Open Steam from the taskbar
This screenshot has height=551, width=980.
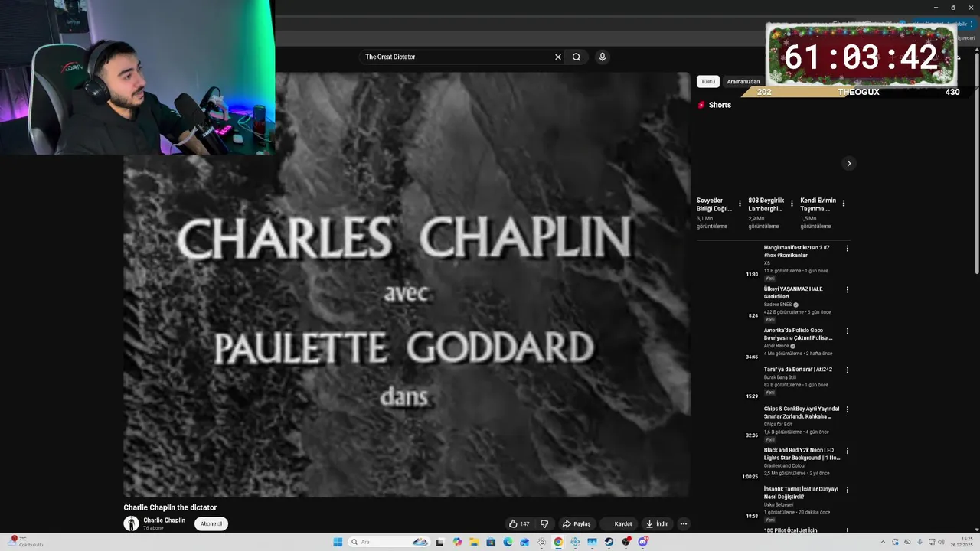tap(609, 542)
